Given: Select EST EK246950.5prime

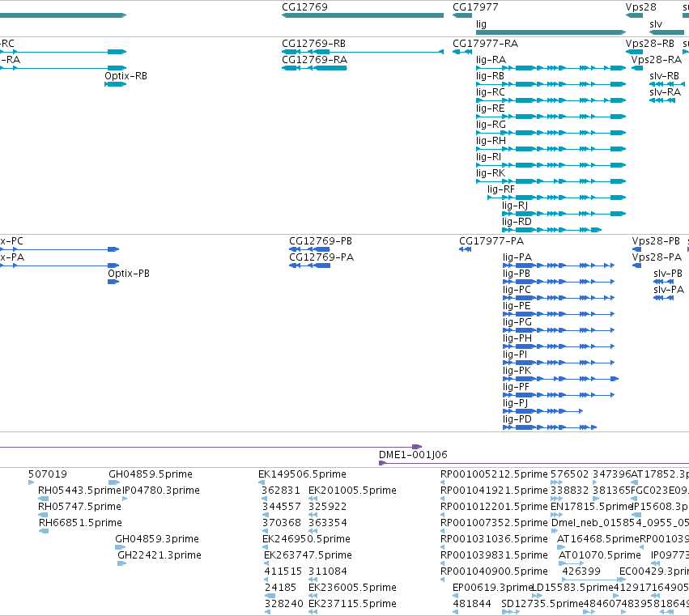Looking at the screenshot, I should click(x=306, y=539).
